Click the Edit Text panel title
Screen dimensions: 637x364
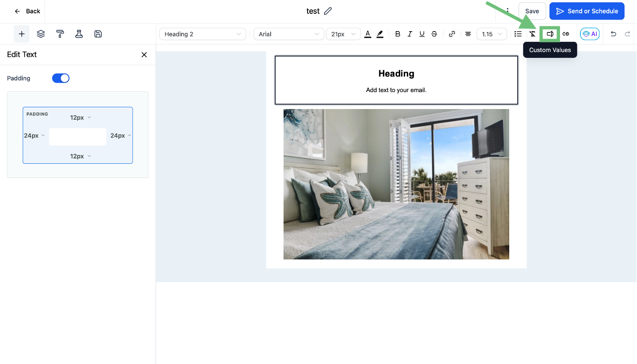[22, 54]
